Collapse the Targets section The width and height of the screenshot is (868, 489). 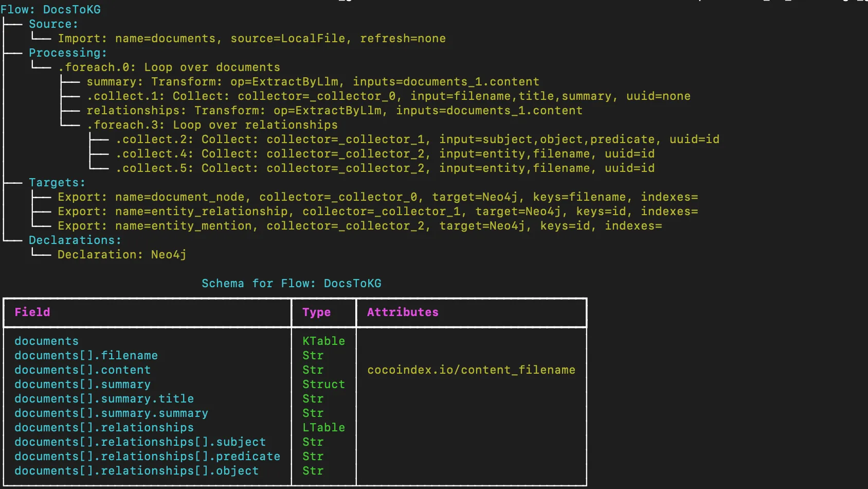(x=57, y=182)
